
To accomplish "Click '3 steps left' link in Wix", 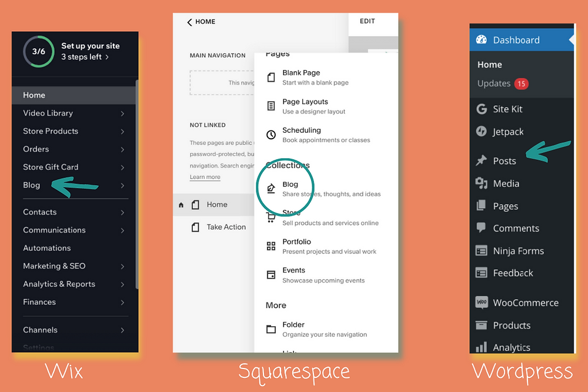I will (x=85, y=57).
